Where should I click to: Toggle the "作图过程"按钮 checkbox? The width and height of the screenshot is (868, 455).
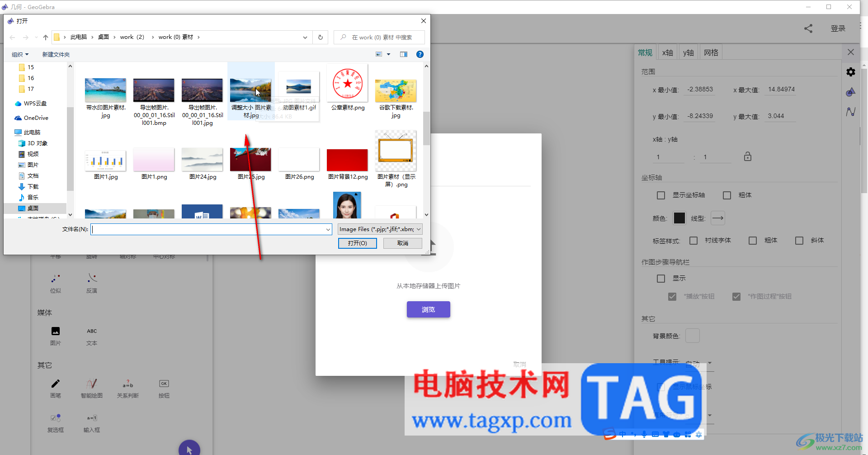tap(736, 297)
